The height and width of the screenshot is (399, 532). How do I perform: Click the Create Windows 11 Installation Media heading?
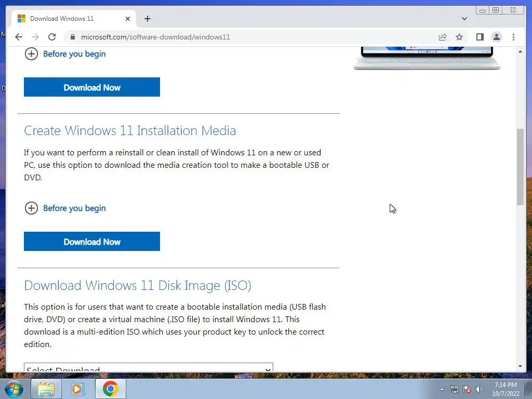coord(130,130)
